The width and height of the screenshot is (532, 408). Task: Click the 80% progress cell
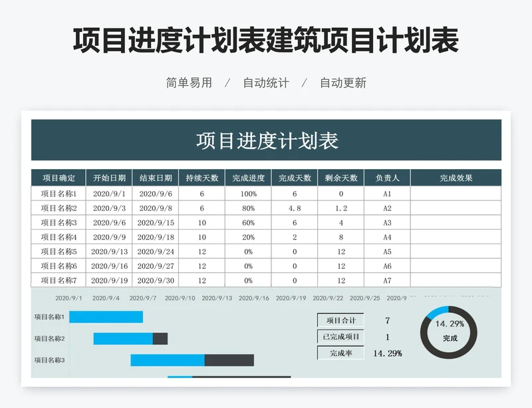click(248, 208)
